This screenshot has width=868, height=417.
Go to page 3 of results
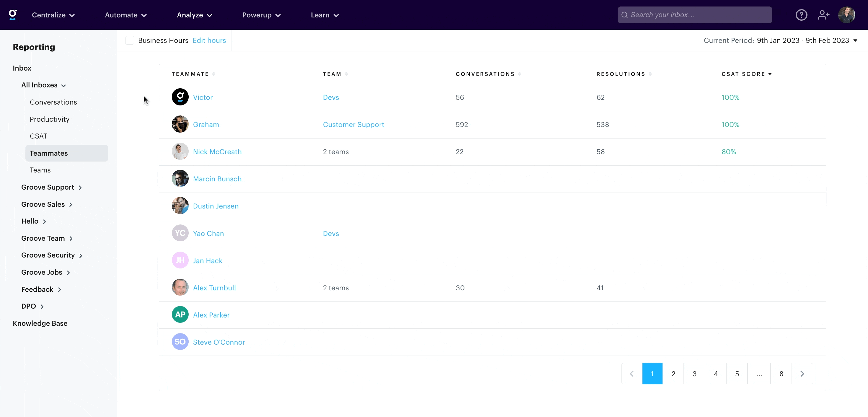(x=694, y=374)
